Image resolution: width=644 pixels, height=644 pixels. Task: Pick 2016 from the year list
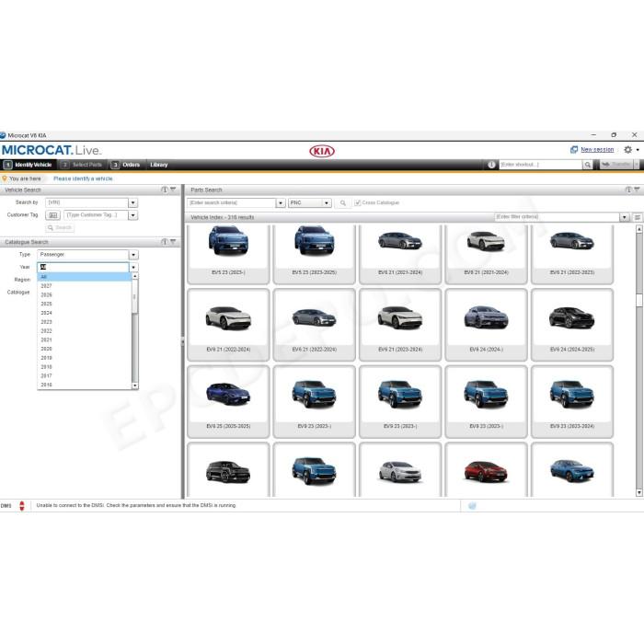[x=85, y=385]
